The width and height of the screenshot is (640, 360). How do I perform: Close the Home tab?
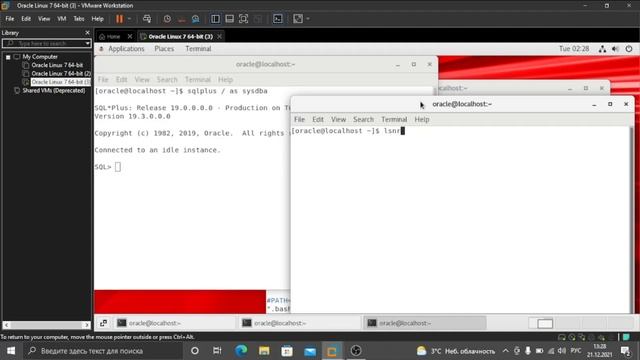click(x=130, y=36)
